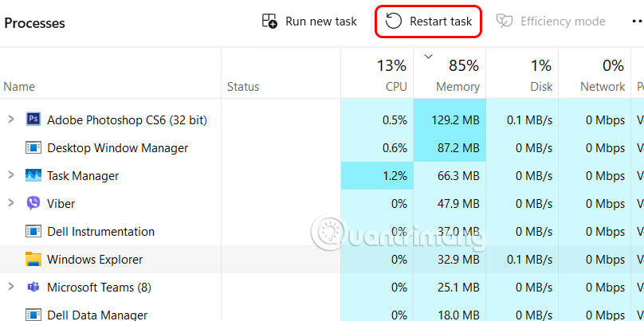
Task: Click the Dell Data Manager icon
Action: pos(33,315)
